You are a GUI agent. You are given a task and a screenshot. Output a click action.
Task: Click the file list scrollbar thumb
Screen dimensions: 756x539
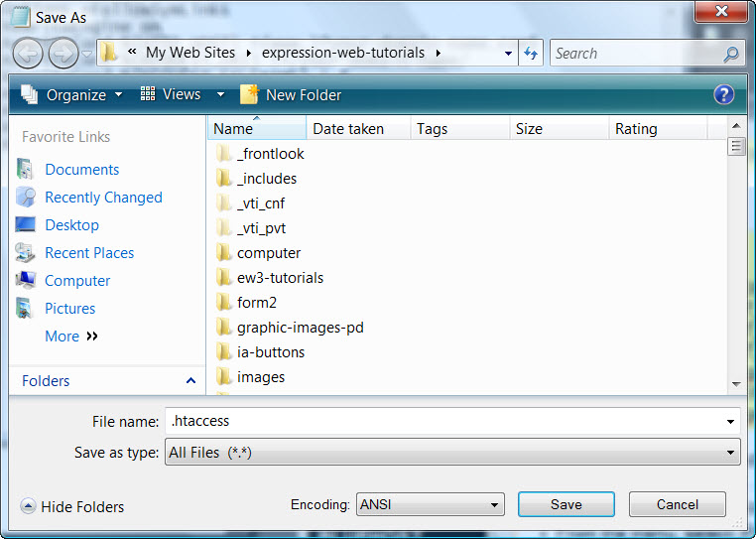click(x=736, y=146)
